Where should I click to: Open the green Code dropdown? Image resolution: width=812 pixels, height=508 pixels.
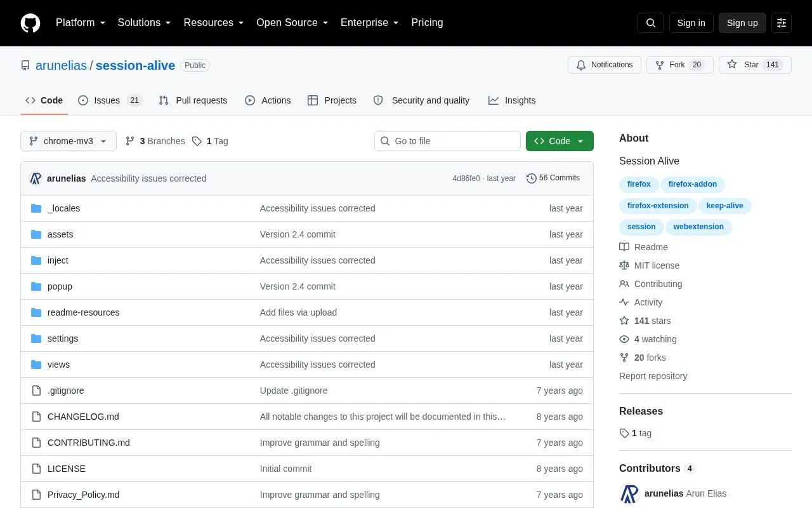point(560,141)
